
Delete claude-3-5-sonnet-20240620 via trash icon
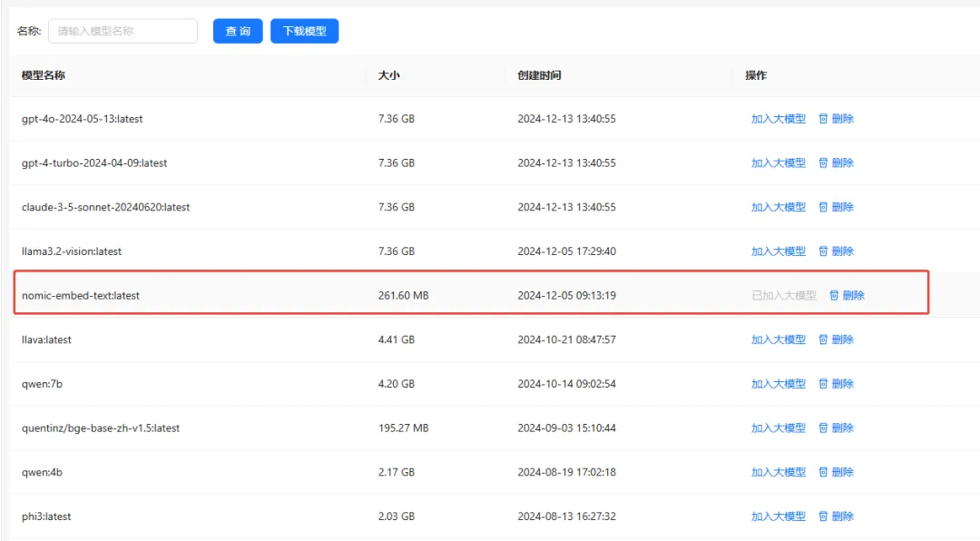pyautogui.click(x=824, y=207)
